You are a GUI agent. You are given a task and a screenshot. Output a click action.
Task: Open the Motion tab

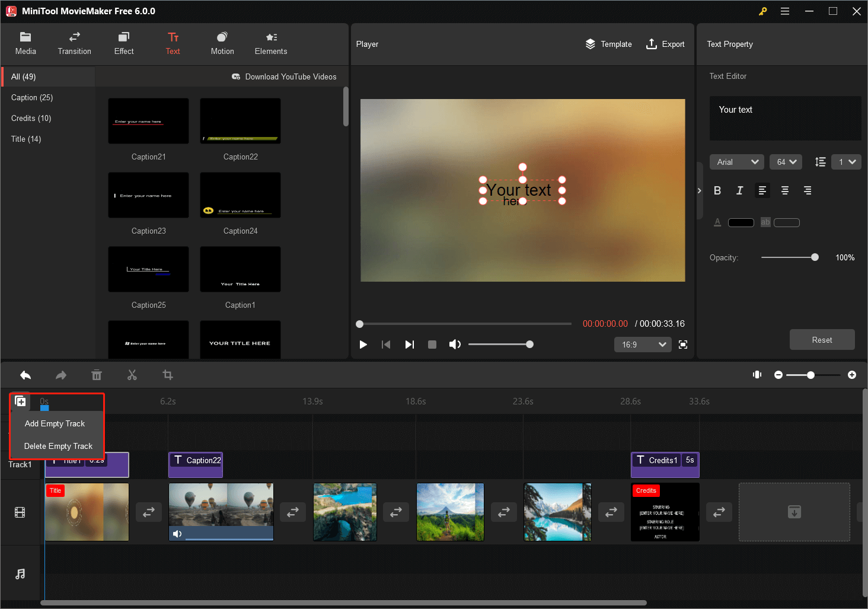click(222, 44)
